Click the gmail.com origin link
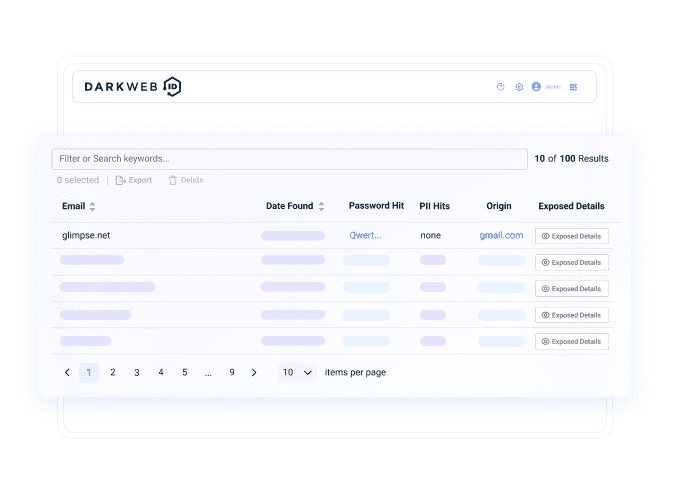 [501, 236]
